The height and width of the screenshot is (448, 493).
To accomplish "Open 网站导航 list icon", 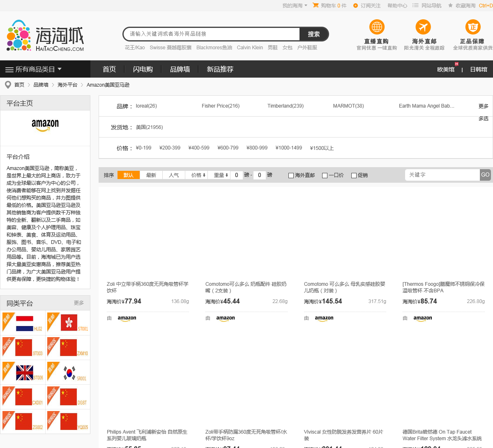I will (x=415, y=6).
